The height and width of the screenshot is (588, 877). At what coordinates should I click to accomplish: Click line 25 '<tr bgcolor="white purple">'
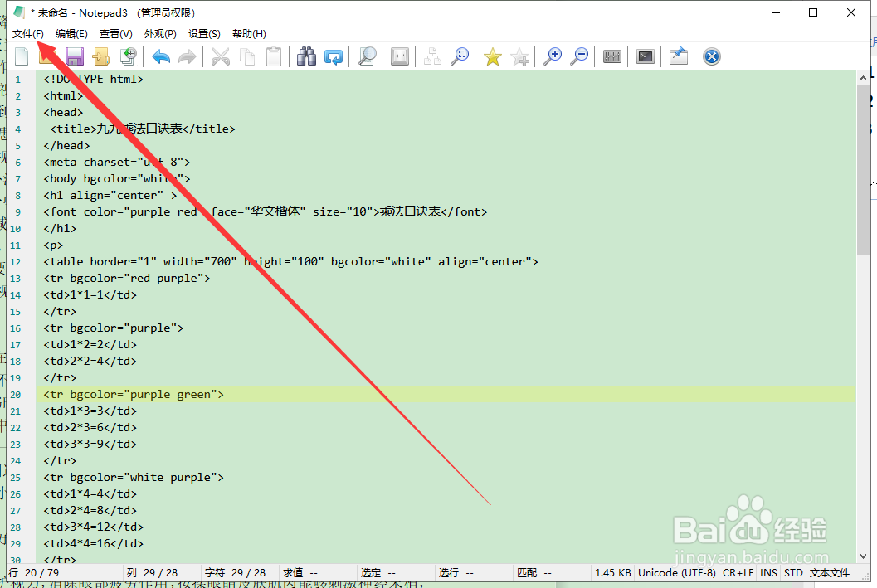[x=134, y=478]
